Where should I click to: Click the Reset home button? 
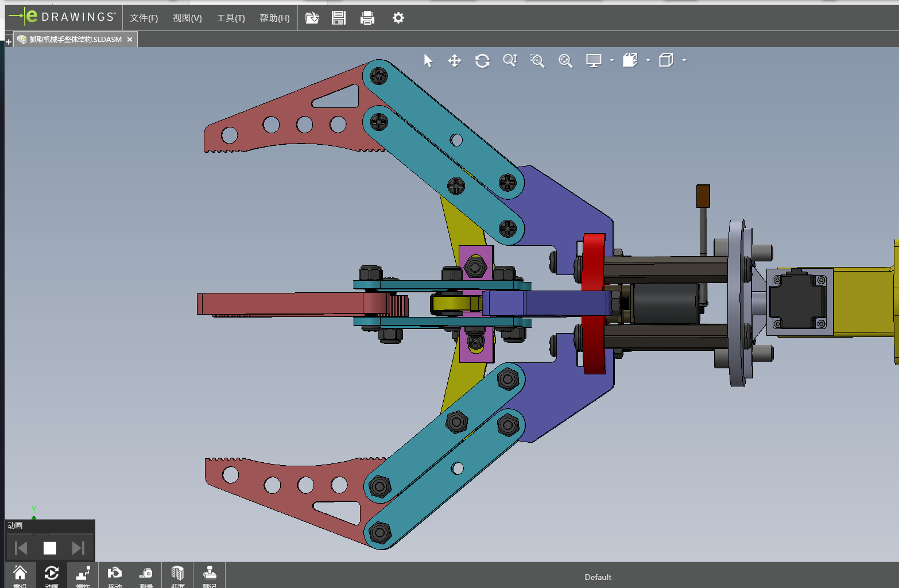20,575
